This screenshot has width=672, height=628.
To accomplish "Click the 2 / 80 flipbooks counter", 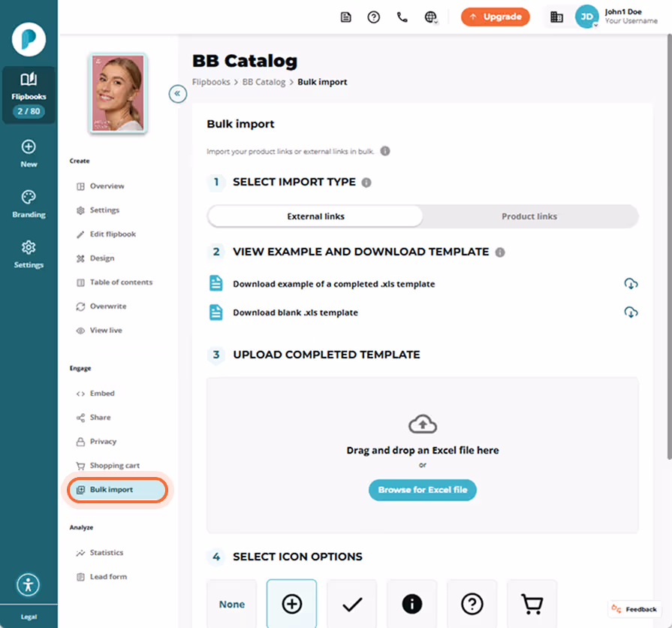I will (29, 111).
